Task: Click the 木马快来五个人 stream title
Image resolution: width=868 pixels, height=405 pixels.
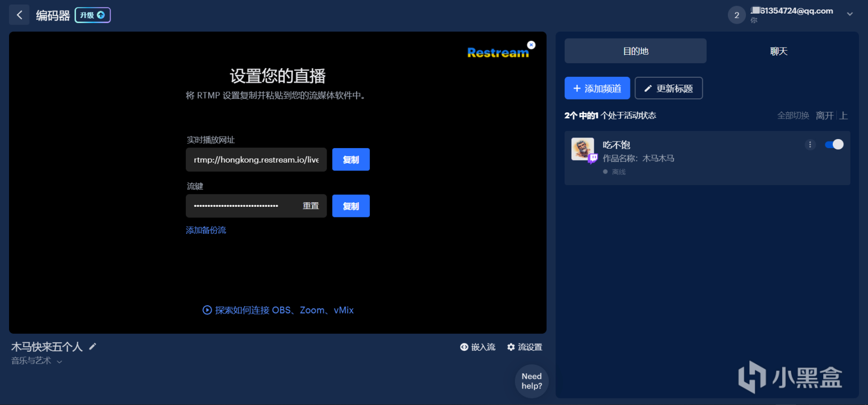Action: click(47, 347)
